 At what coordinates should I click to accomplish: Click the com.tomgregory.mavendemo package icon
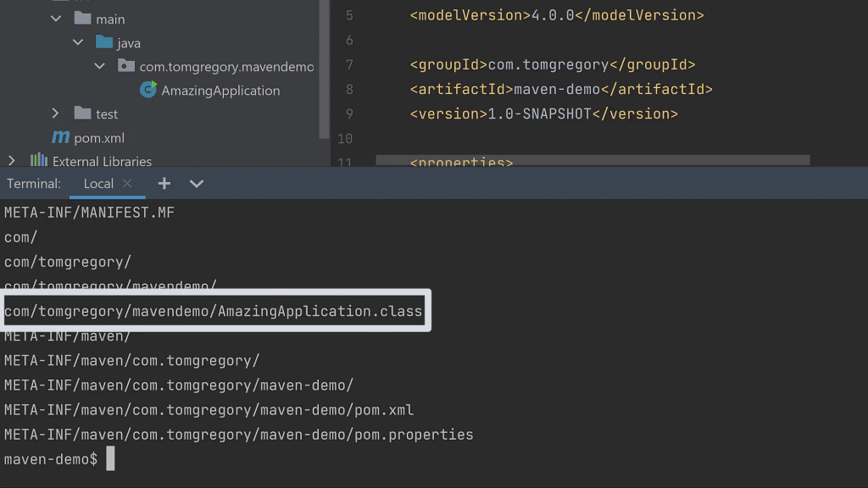coord(125,65)
